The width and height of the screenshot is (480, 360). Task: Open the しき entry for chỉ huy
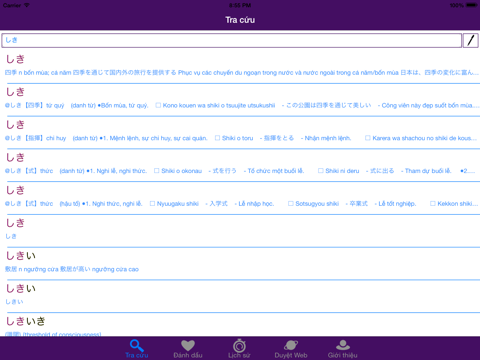[x=240, y=132]
